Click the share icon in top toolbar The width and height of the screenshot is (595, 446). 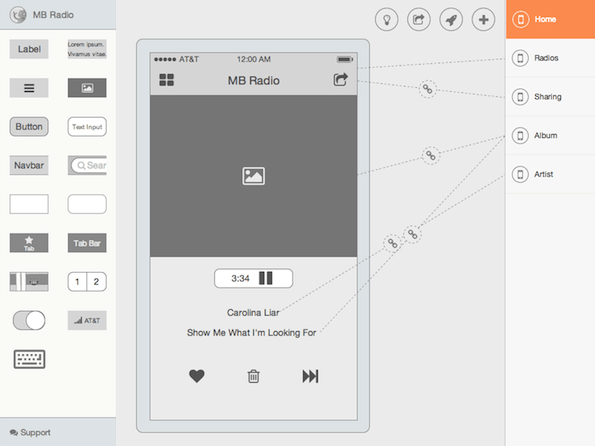tap(419, 19)
